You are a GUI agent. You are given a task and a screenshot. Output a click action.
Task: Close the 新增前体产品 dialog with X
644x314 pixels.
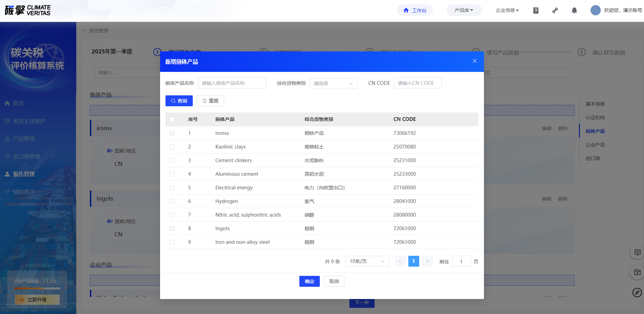474,61
